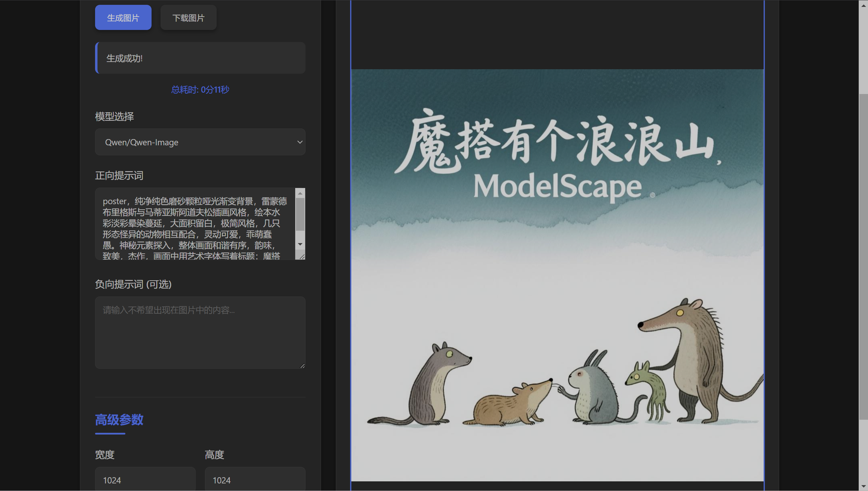This screenshot has width=868, height=491.
Task: Click the 高级参数 section heading
Action: pos(119,420)
